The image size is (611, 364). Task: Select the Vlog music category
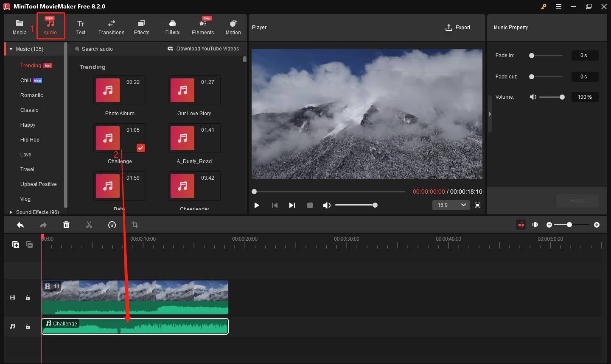25,199
